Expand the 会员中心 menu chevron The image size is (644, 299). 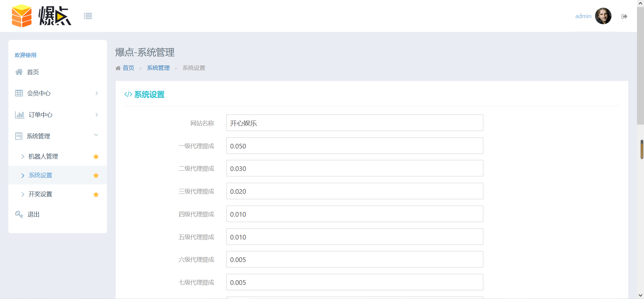[97, 93]
